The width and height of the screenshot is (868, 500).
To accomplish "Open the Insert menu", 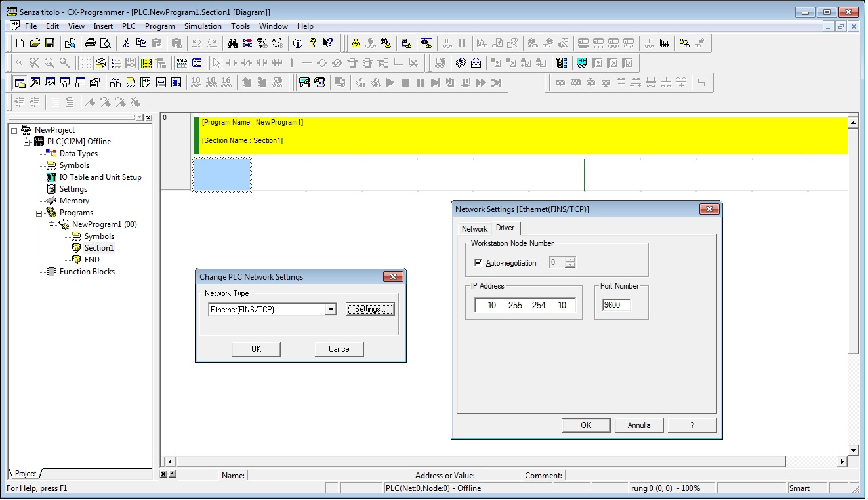I will 103,26.
